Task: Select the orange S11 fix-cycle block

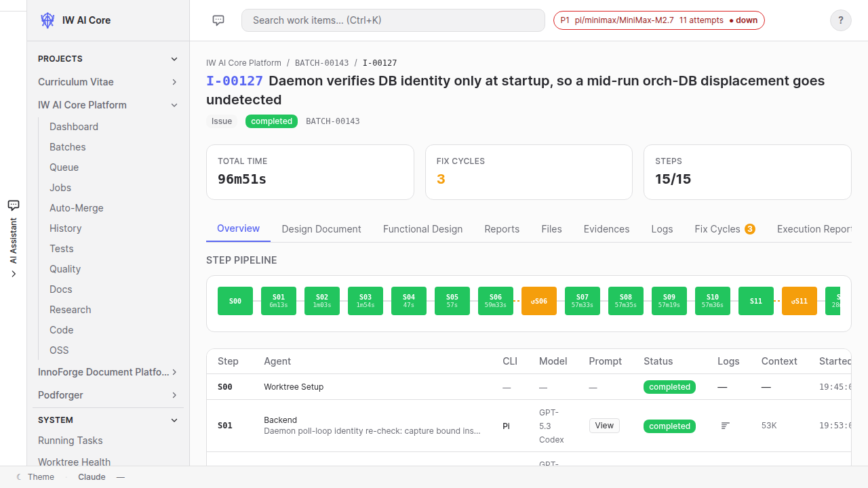Action: click(x=800, y=301)
